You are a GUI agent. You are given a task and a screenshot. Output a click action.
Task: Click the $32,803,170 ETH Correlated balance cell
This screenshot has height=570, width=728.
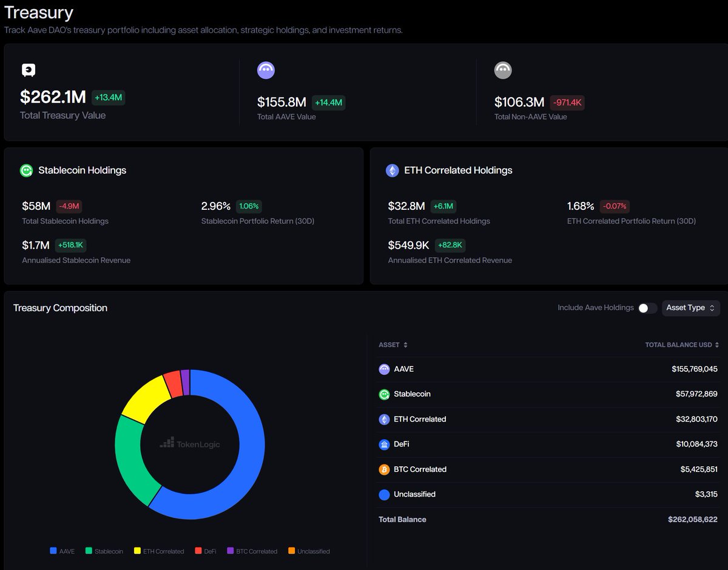696,419
